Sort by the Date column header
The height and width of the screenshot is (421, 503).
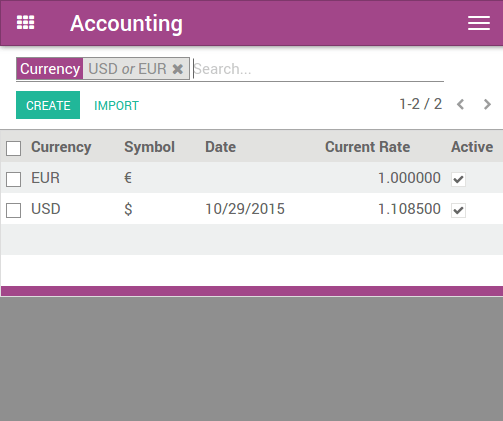220,147
